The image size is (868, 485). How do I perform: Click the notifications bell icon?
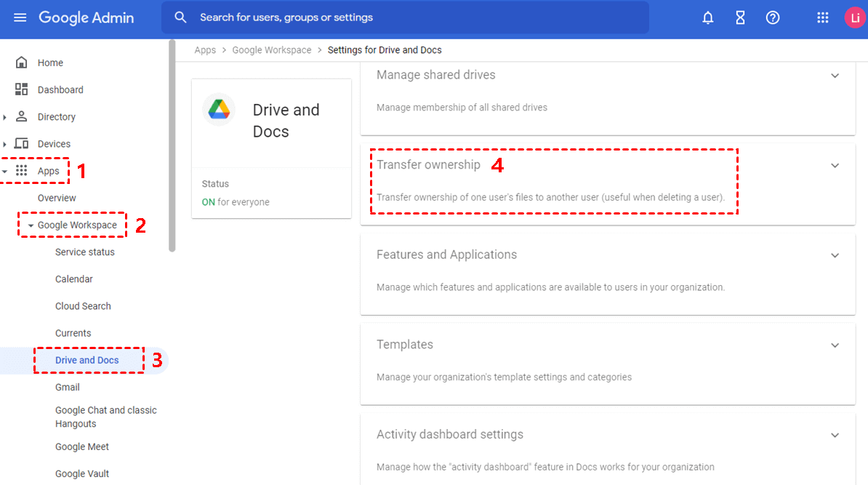pyautogui.click(x=707, y=17)
